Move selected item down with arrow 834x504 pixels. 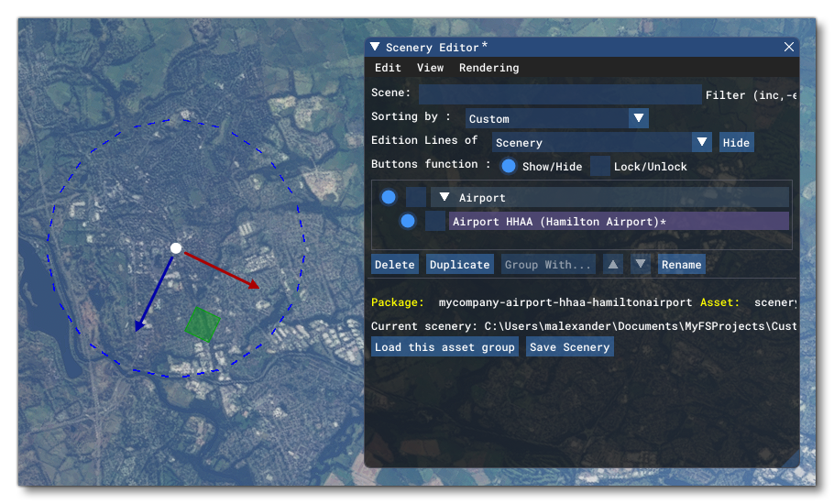(x=642, y=265)
